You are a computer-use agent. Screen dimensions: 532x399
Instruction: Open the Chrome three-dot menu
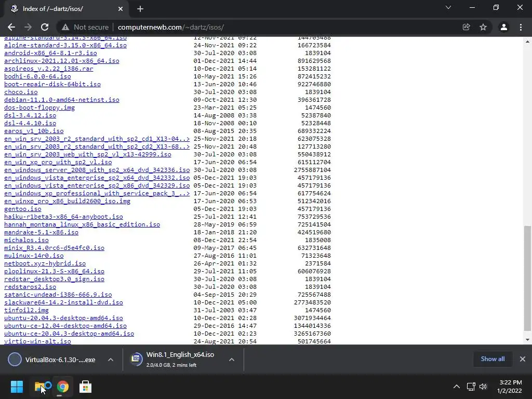(x=521, y=27)
